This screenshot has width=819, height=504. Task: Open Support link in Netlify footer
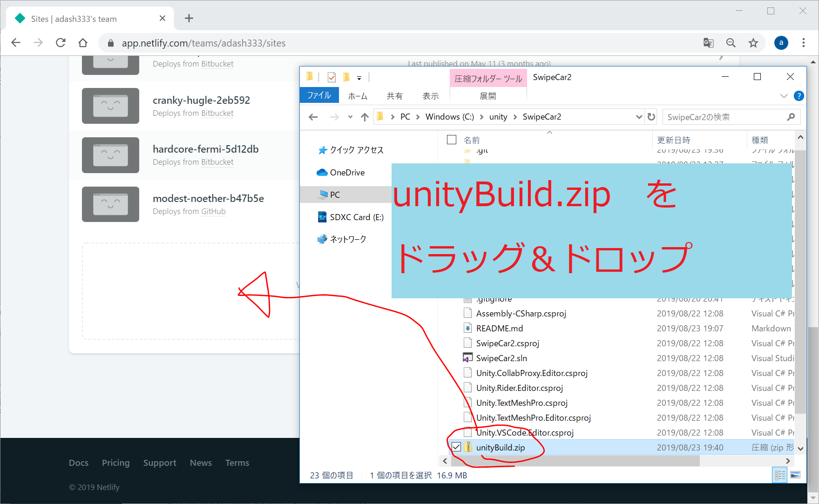[x=160, y=463]
